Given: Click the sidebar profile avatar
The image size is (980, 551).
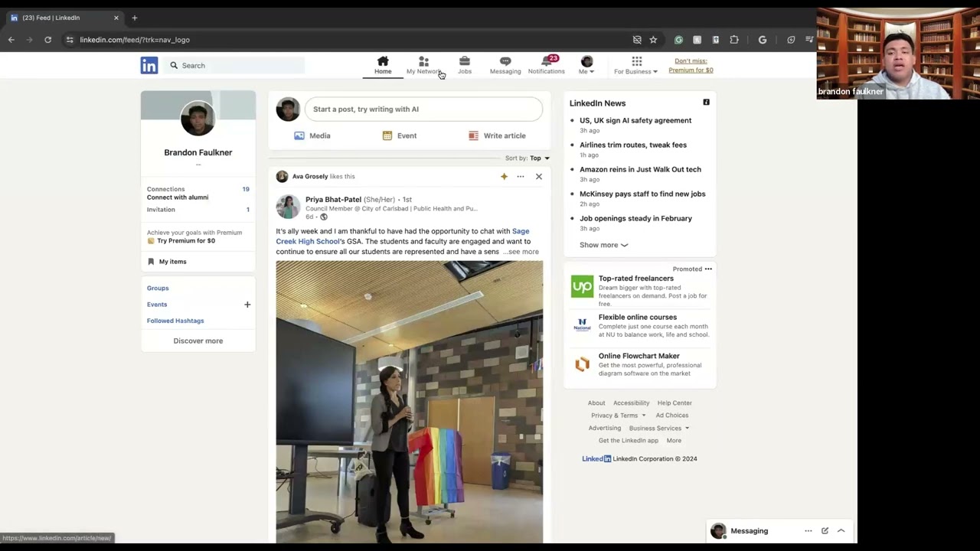Looking at the screenshot, I should [198, 119].
